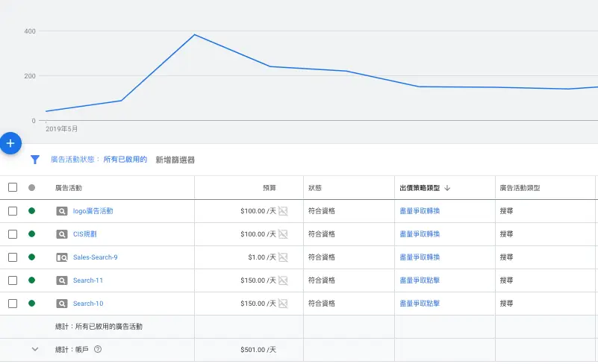
Task: Open the Search-10 campaign link
Action: [x=88, y=304]
